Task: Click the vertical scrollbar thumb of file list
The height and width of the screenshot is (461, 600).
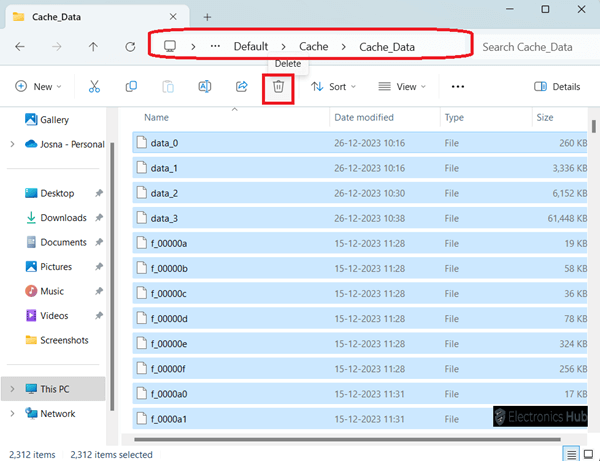Action: 593,126
